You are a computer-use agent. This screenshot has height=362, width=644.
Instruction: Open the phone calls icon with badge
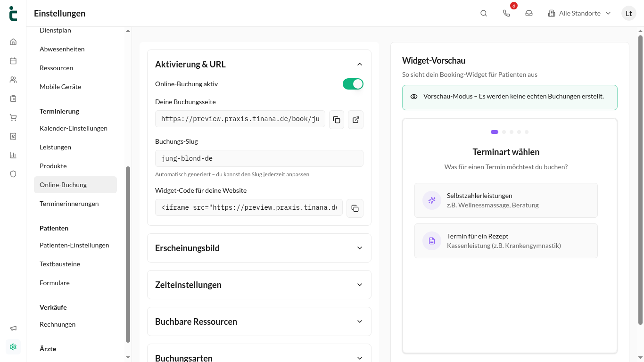coord(506,13)
